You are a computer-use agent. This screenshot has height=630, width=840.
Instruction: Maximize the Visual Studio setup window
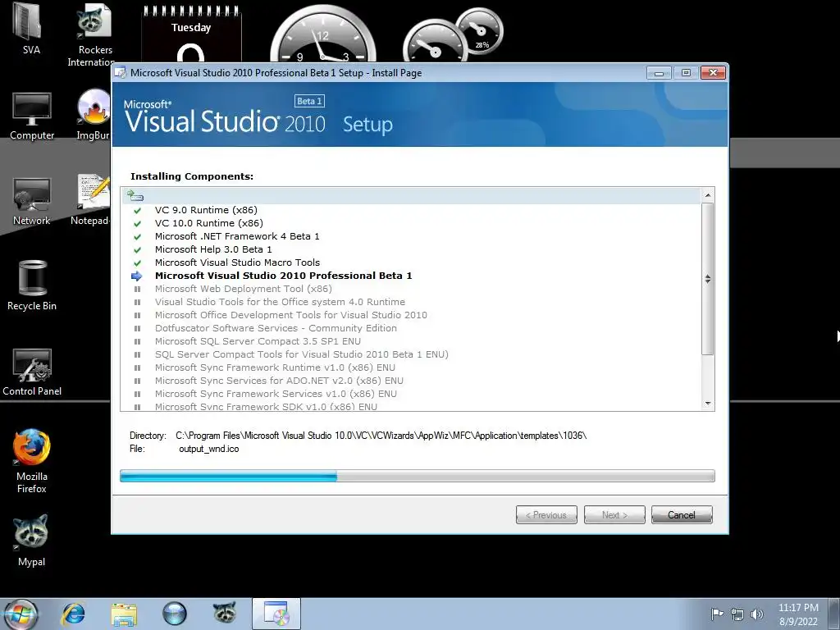coord(686,73)
